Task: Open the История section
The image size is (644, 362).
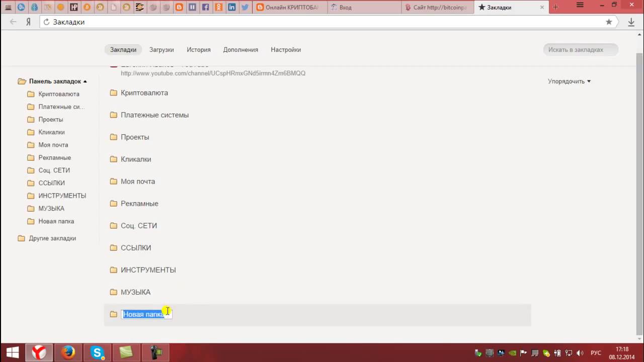Action: (x=199, y=50)
